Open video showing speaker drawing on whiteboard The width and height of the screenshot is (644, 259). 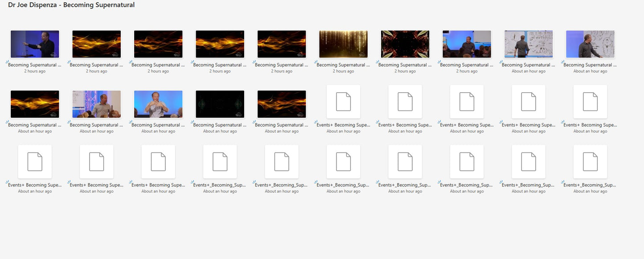528,44
